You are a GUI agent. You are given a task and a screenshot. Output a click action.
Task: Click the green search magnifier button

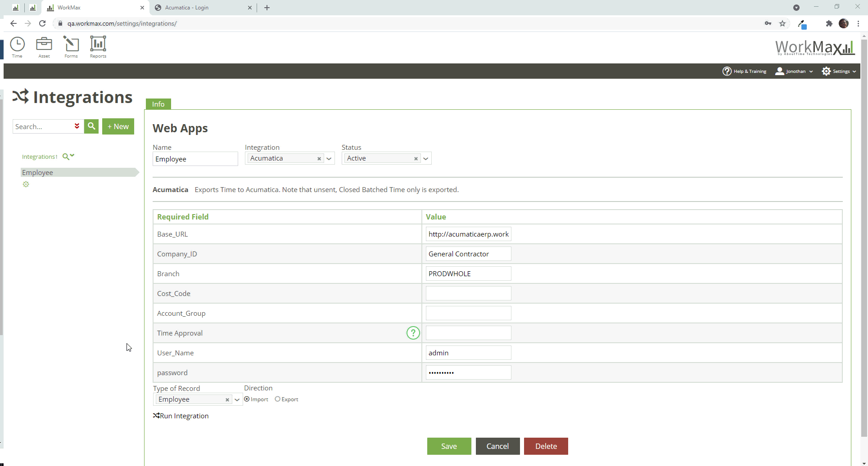[91, 126]
